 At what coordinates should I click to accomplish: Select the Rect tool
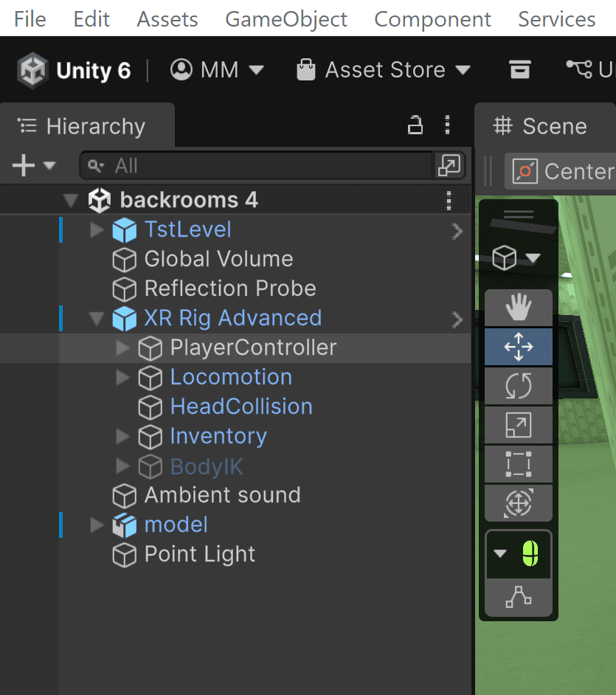point(519,464)
